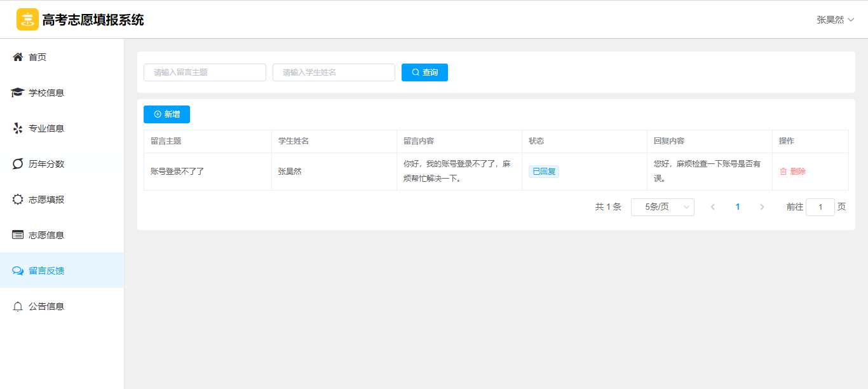Delete the 账号登录不了了 message row
This screenshot has width=868, height=389.
[x=792, y=172]
